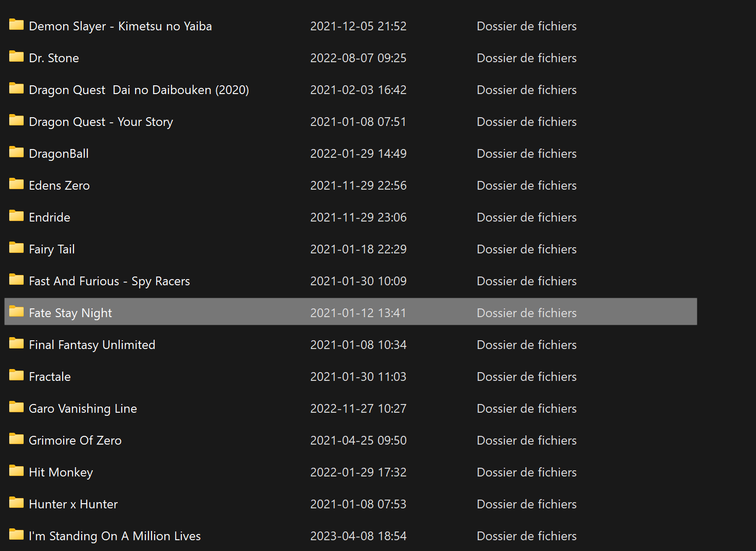Select Dragon Quest - Your Story folder
The image size is (756, 551).
point(101,122)
